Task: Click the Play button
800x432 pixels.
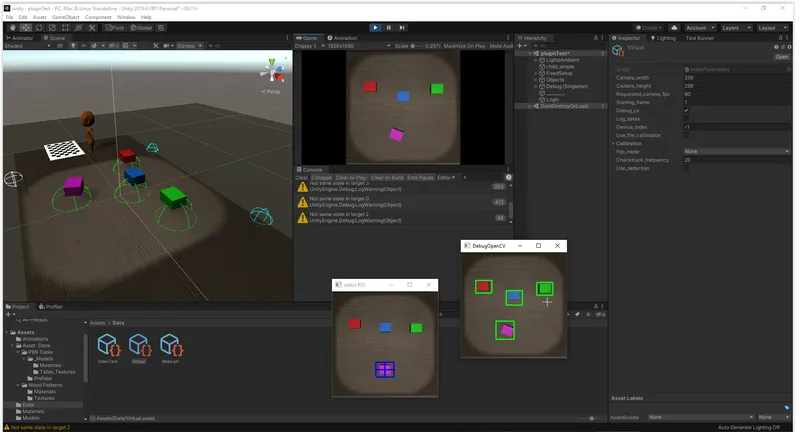Action: pos(375,28)
